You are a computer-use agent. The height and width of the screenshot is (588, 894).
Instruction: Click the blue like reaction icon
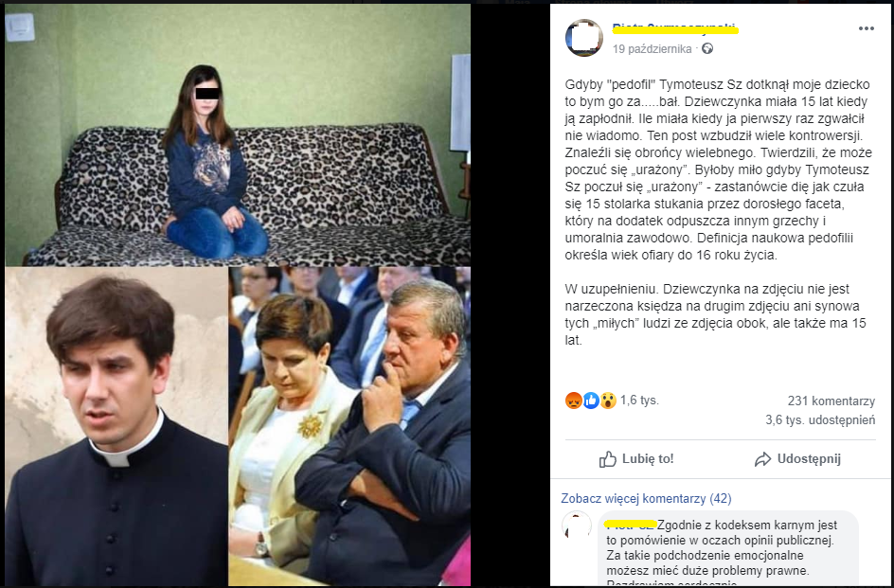pyautogui.click(x=591, y=401)
